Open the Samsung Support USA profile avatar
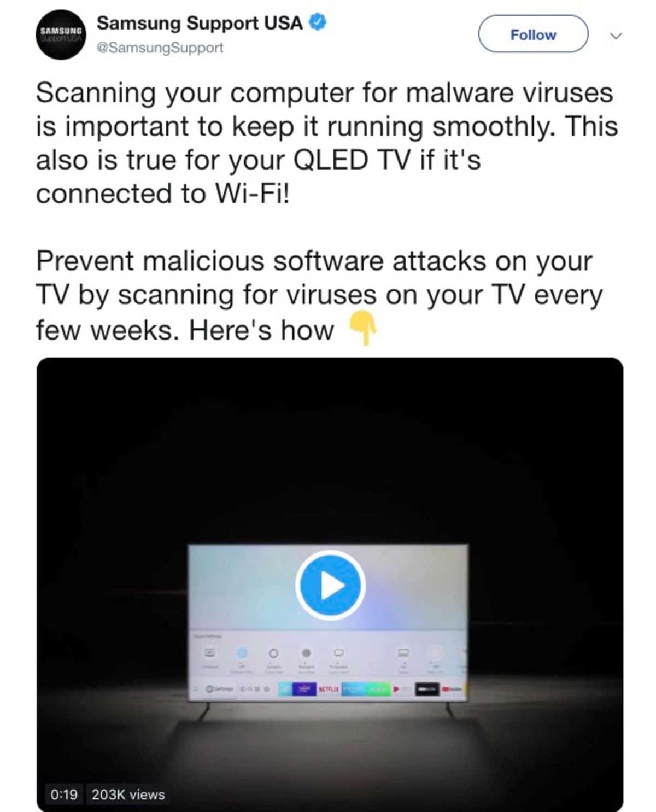The width and height of the screenshot is (656, 812). tap(60, 34)
